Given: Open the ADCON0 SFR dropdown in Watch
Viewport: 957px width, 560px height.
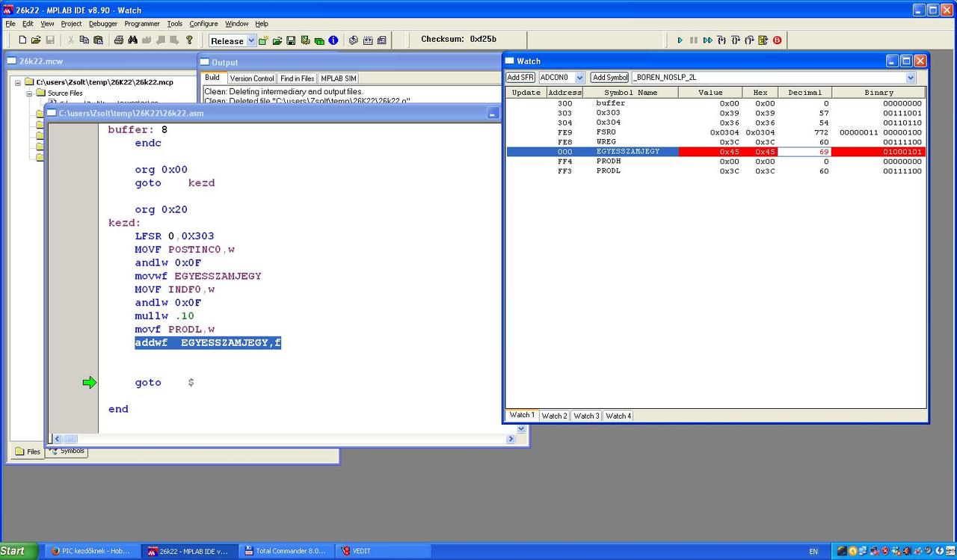Looking at the screenshot, I should tap(579, 78).
